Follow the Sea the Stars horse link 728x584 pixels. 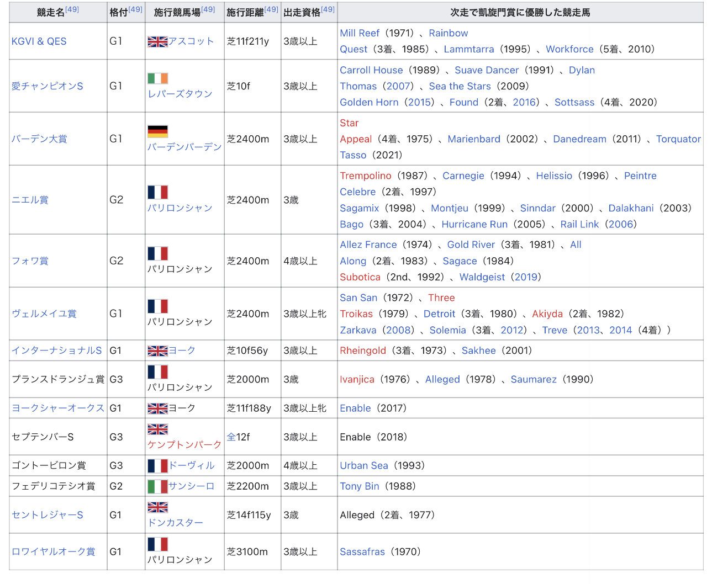point(460,86)
